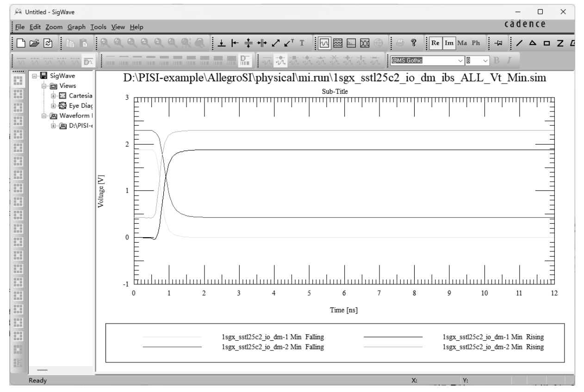Open the Help menu
584x392 pixels.
(x=137, y=27)
